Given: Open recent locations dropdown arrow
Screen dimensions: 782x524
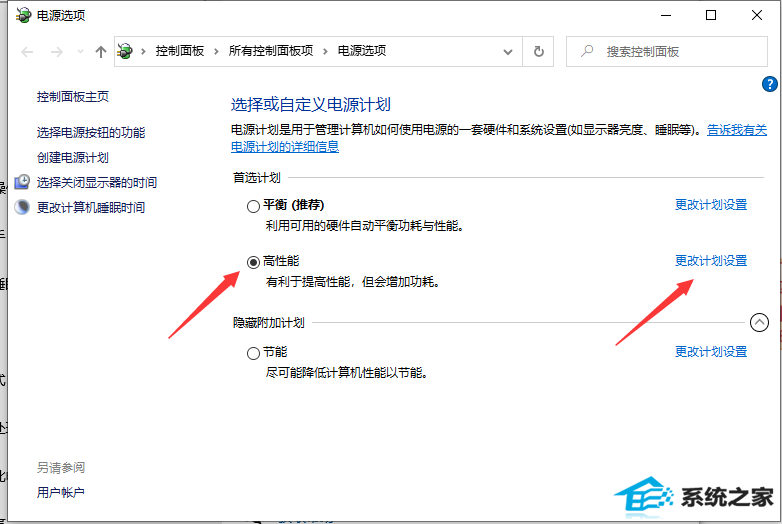Looking at the screenshot, I should pos(79,52).
